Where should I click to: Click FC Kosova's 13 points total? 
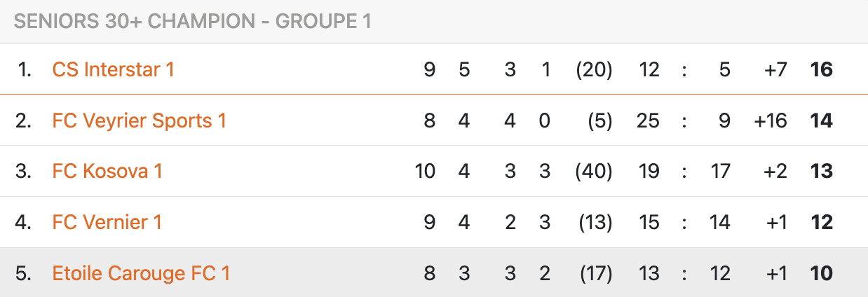tap(821, 171)
